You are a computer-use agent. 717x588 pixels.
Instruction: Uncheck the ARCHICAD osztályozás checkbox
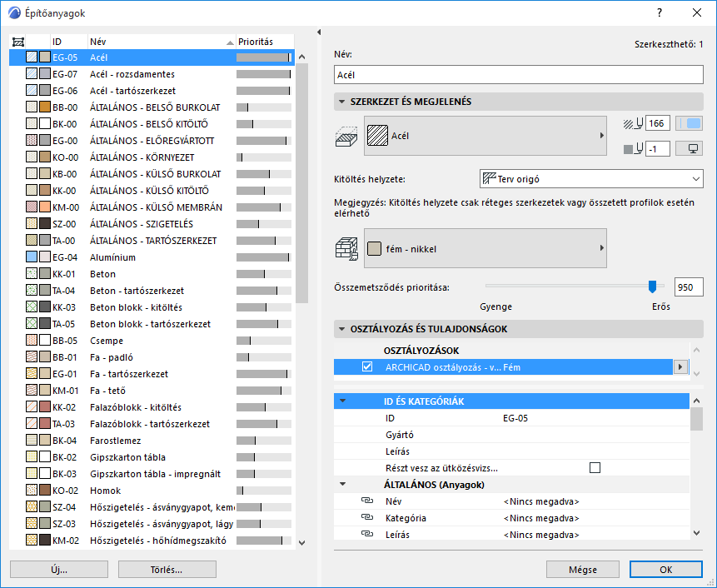click(367, 366)
